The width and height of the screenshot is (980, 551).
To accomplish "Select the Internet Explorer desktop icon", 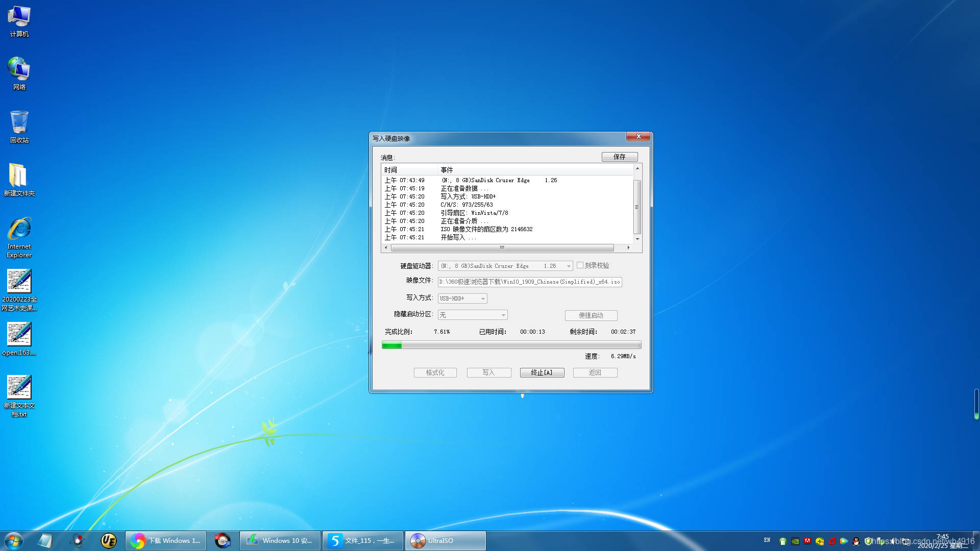I will (19, 238).
